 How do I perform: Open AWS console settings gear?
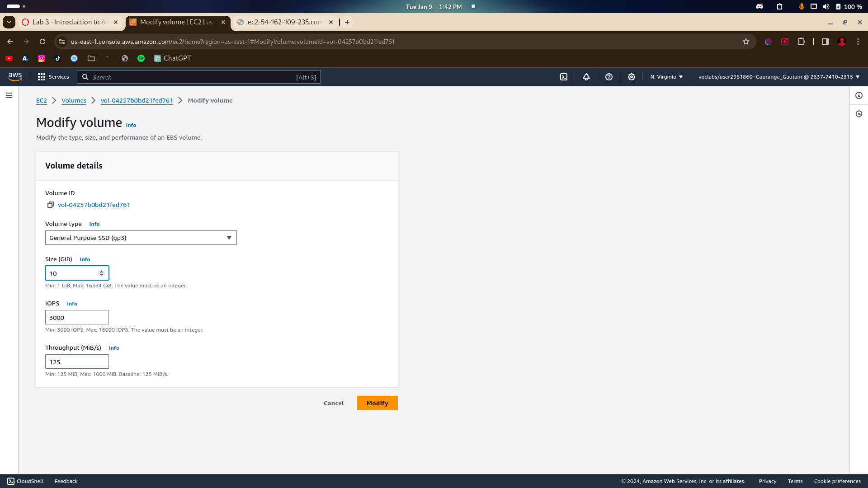[x=632, y=77]
